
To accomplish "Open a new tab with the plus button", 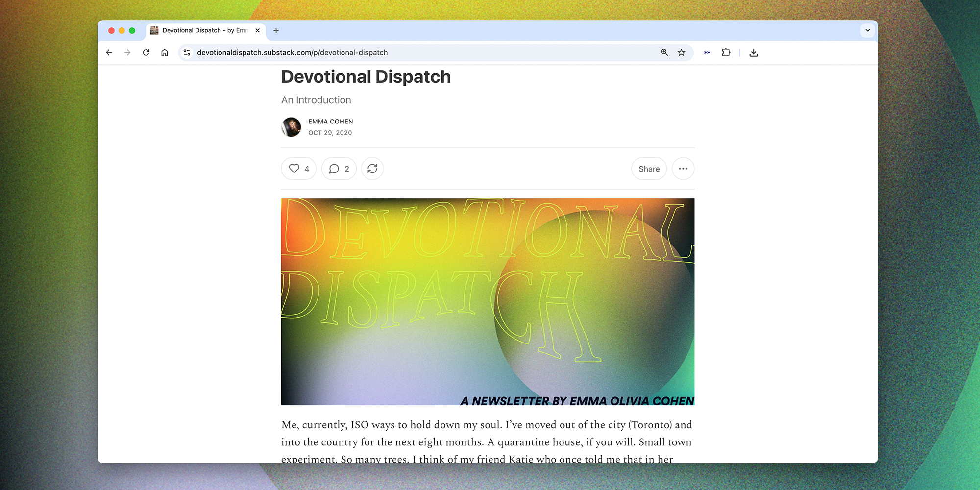I will click(x=276, y=30).
